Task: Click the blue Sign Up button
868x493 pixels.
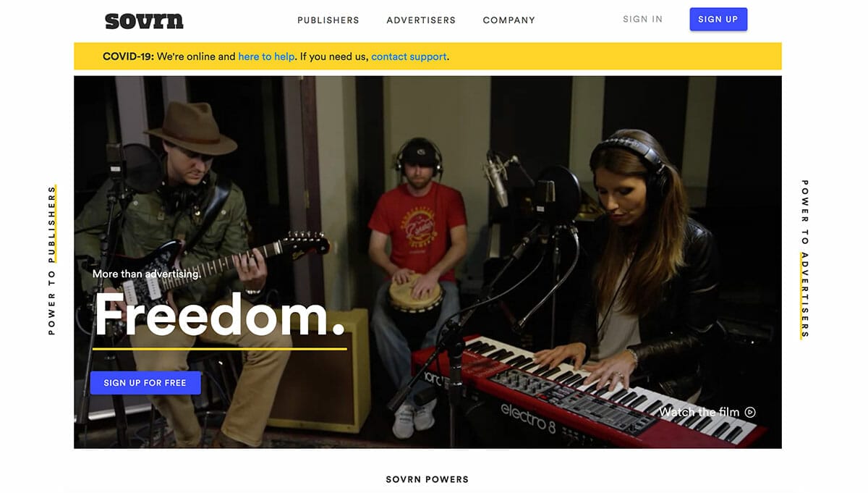Action: 718,20
